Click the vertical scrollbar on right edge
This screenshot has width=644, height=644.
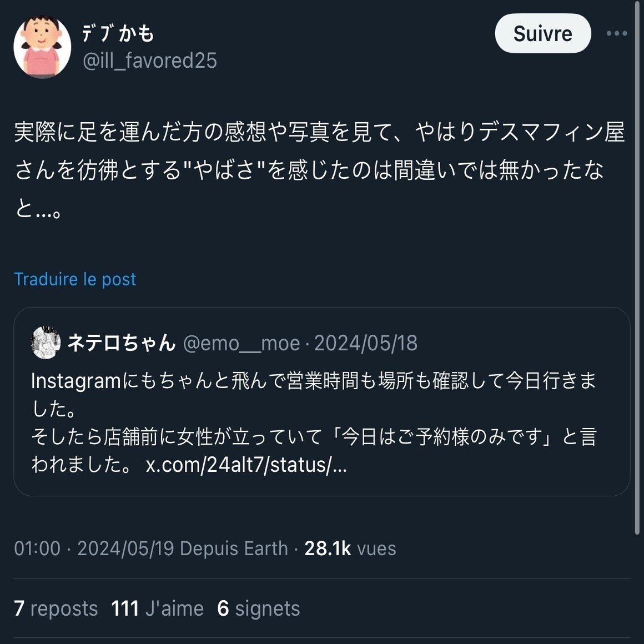coord(638,267)
